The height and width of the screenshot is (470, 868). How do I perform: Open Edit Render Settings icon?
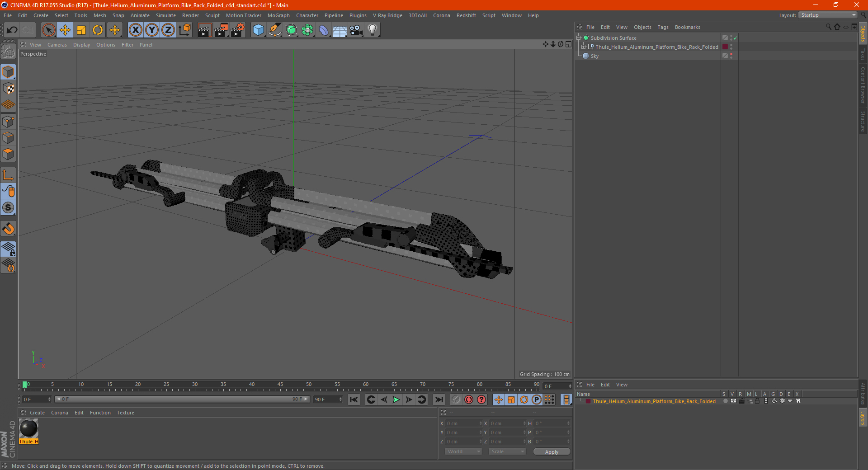(238, 30)
